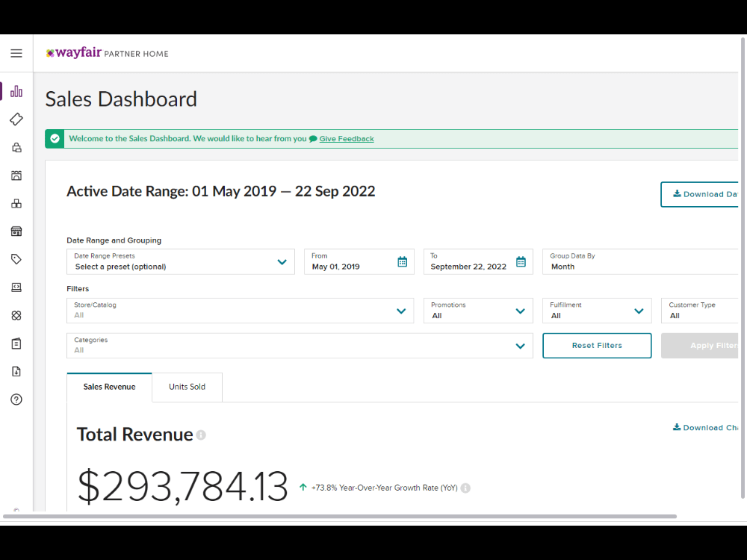
Task: Click Apply Filters button
Action: tap(700, 345)
